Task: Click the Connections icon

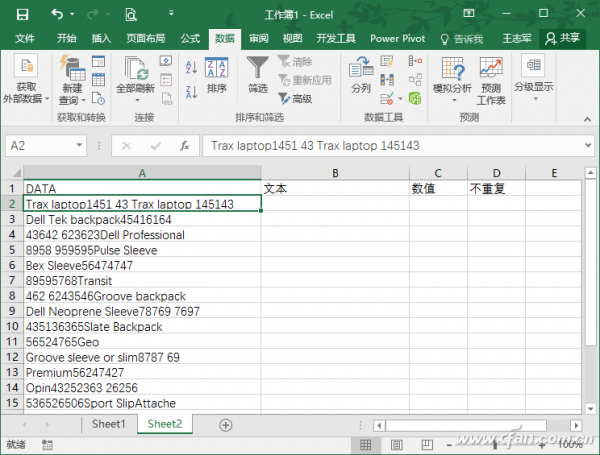Action: pyautogui.click(x=166, y=61)
